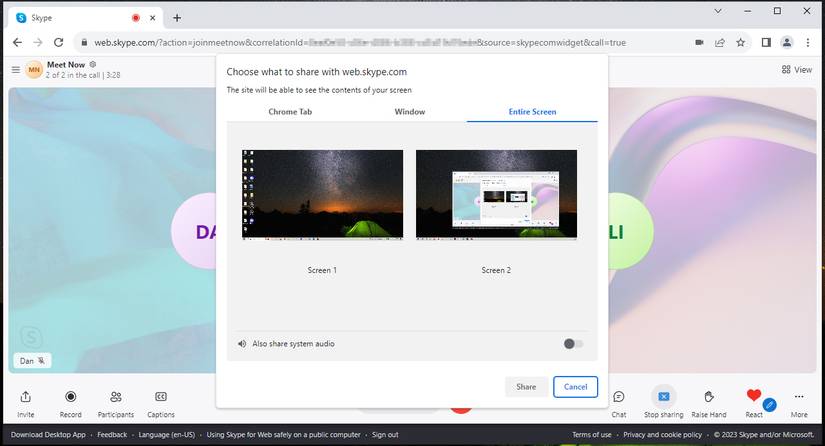
Task: Open the View layout dropdown
Action: tap(798, 70)
